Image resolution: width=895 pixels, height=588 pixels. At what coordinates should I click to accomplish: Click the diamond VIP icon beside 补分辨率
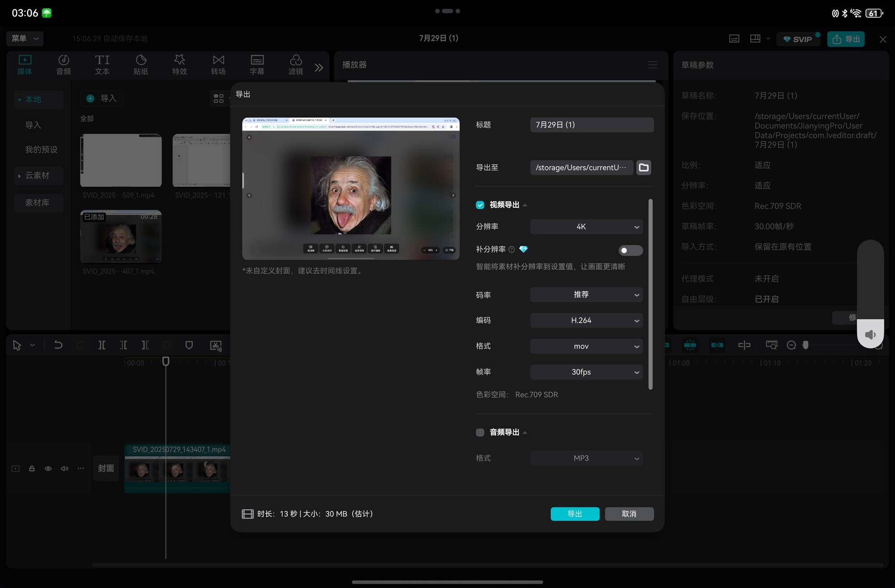click(523, 249)
